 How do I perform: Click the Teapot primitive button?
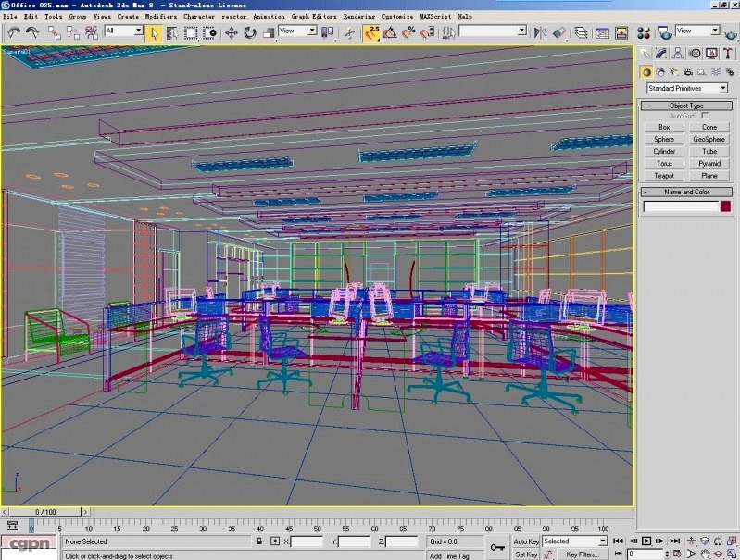coord(664,176)
